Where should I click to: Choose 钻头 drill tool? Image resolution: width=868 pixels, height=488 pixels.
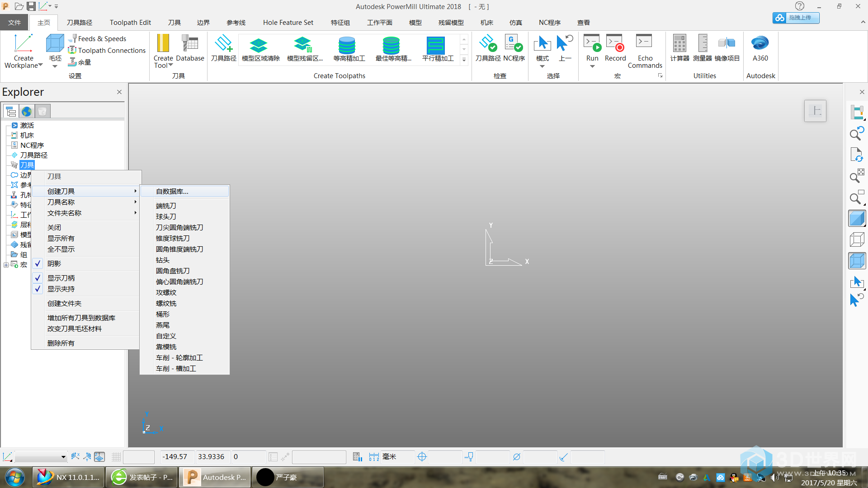(184, 260)
